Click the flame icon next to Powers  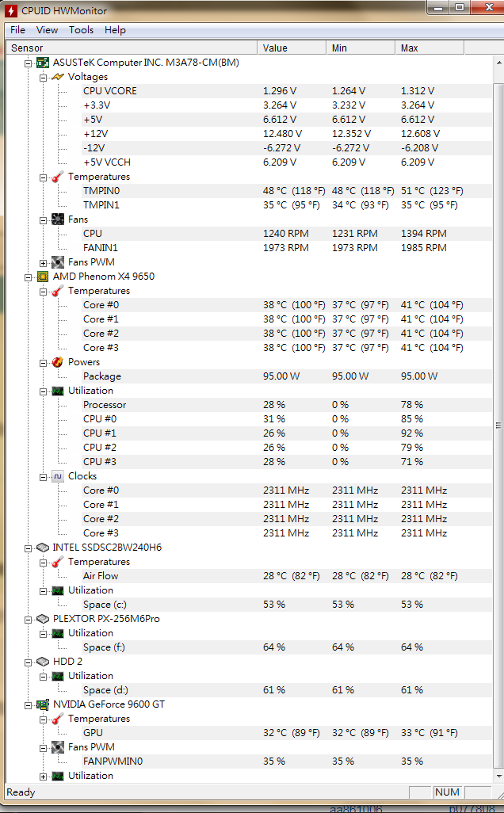57,362
